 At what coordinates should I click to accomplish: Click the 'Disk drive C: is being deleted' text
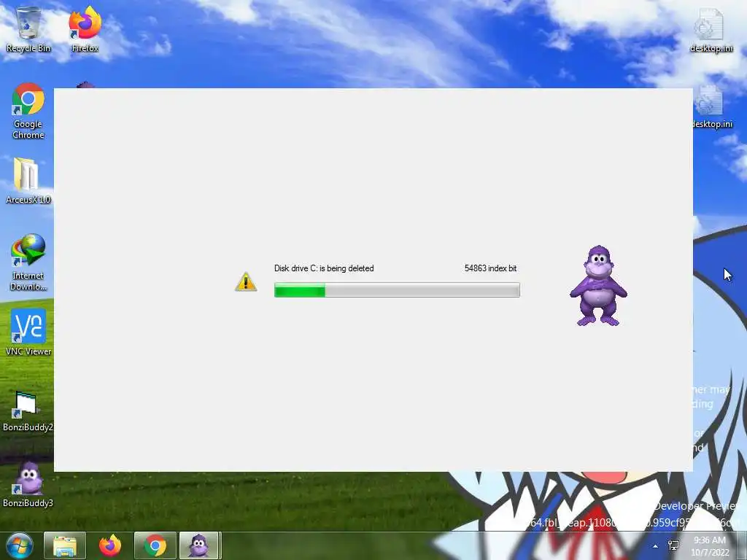(x=324, y=268)
